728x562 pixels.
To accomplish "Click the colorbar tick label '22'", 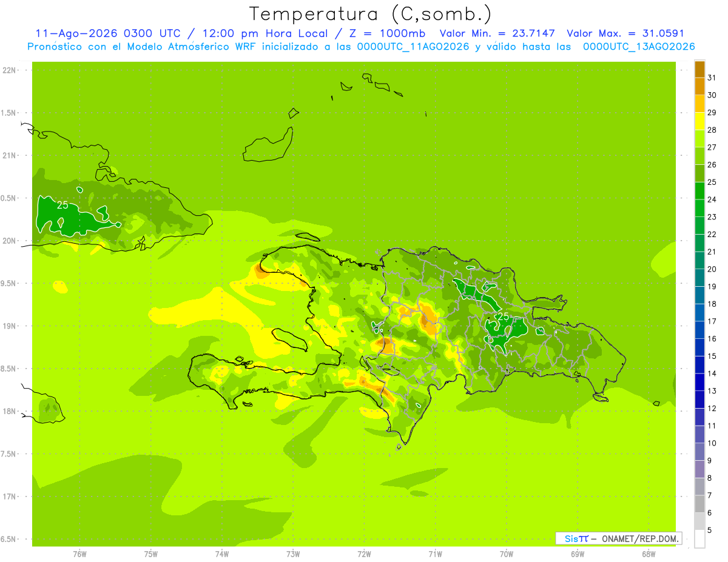I will [712, 235].
